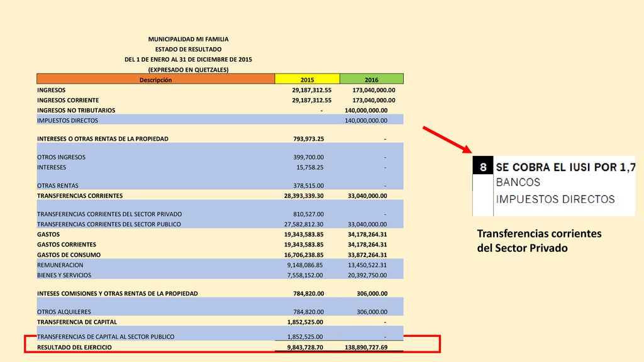This screenshot has width=644, height=362.
Task: Click the 2016 value in the GASTOS row
Action: (x=367, y=234)
